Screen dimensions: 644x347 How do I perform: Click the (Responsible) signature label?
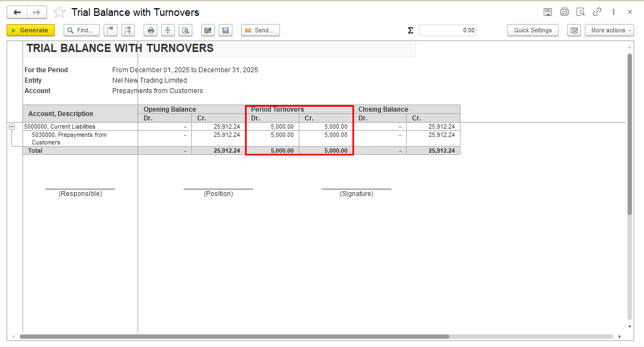tap(81, 194)
